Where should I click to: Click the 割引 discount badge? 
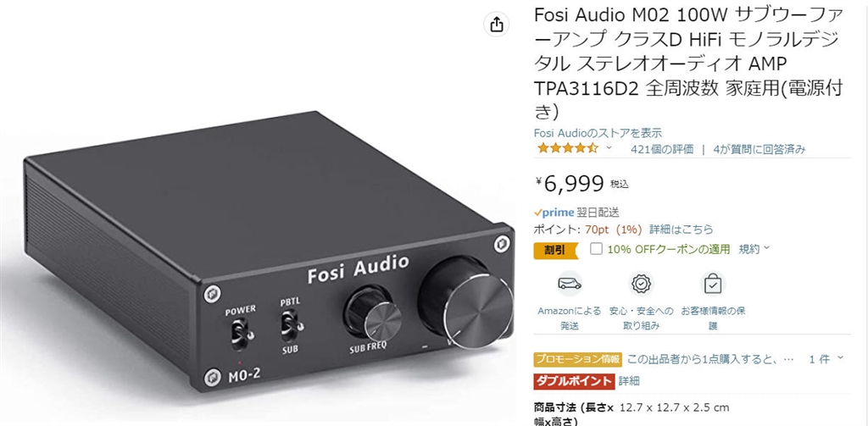click(x=556, y=250)
